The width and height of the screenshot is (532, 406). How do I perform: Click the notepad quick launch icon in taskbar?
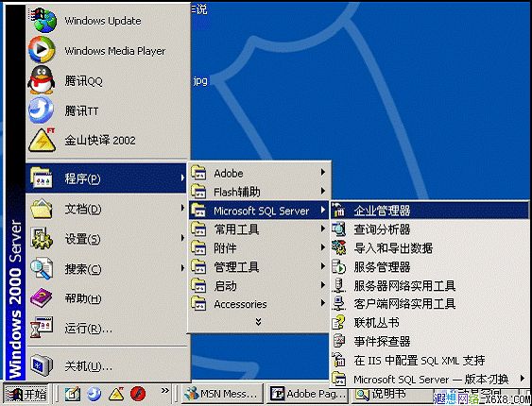pyautogui.click(x=73, y=394)
